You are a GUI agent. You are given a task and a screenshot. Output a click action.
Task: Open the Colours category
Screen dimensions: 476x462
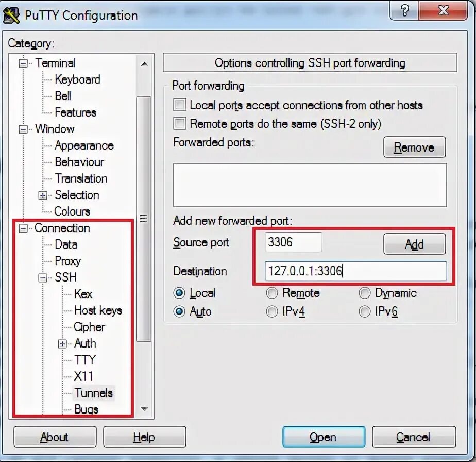[x=72, y=211]
